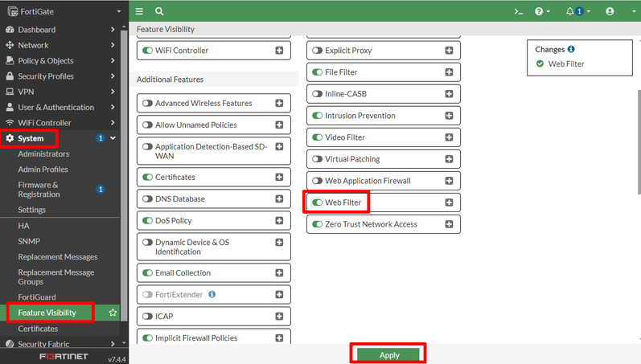Select Feature Visibility in sidebar
The height and width of the screenshot is (364, 641).
47,313
